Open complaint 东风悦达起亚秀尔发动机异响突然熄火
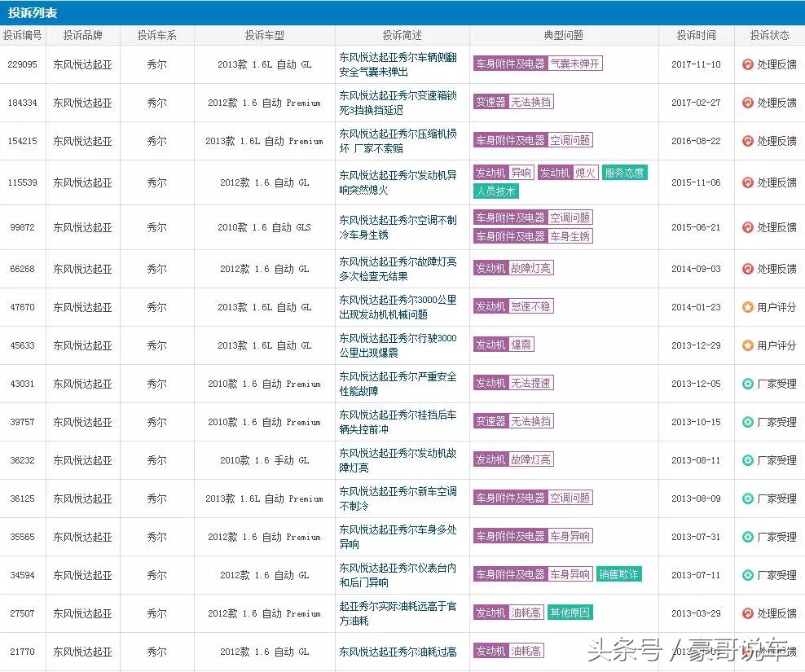 [x=398, y=182]
